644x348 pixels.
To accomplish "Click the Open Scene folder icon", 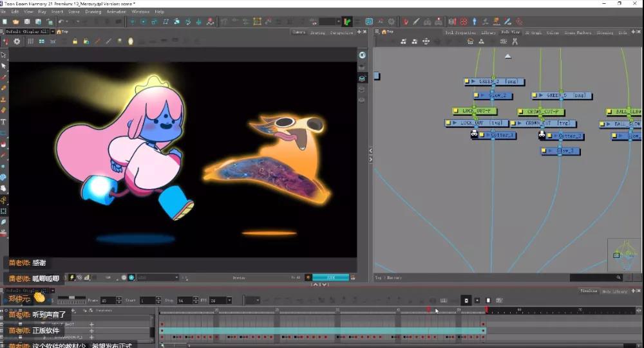I will click(x=15, y=22).
